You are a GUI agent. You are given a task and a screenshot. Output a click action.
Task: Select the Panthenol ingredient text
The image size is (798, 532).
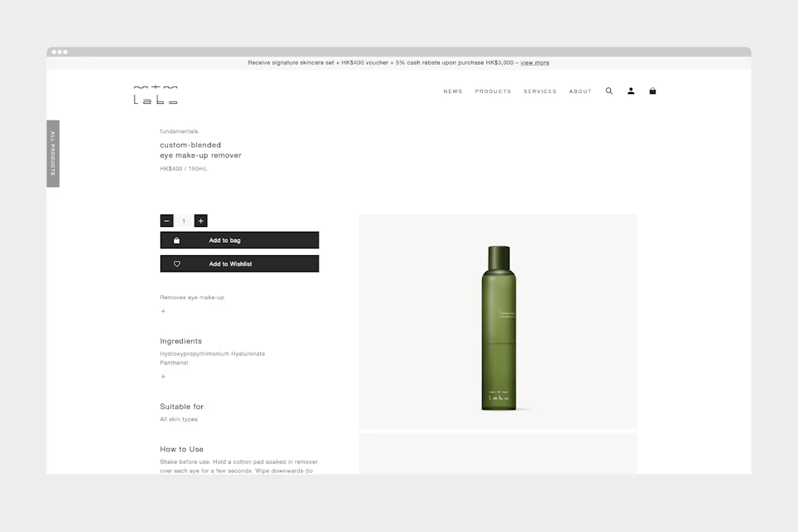click(174, 363)
